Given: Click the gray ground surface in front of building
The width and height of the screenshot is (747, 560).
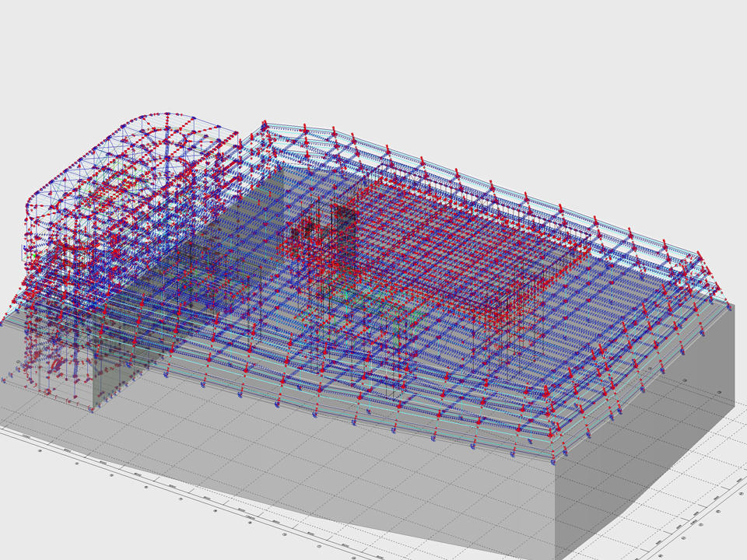Looking at the screenshot, I should (x=311, y=467).
